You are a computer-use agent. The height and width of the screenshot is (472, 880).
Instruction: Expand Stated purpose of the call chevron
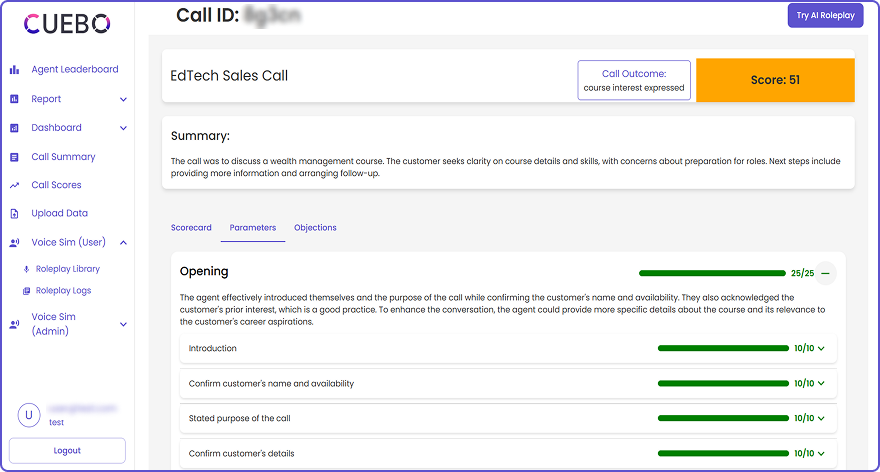tap(821, 418)
